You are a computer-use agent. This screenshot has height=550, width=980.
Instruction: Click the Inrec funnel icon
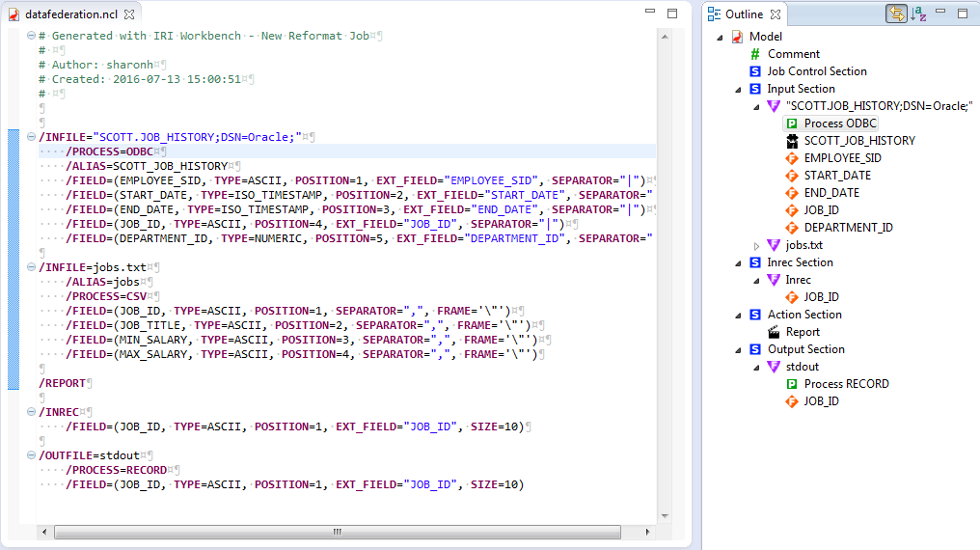tap(774, 280)
